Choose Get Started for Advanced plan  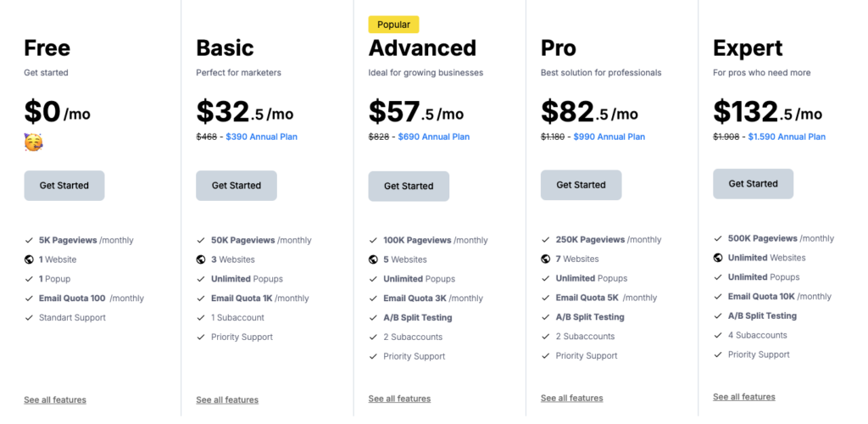409,186
